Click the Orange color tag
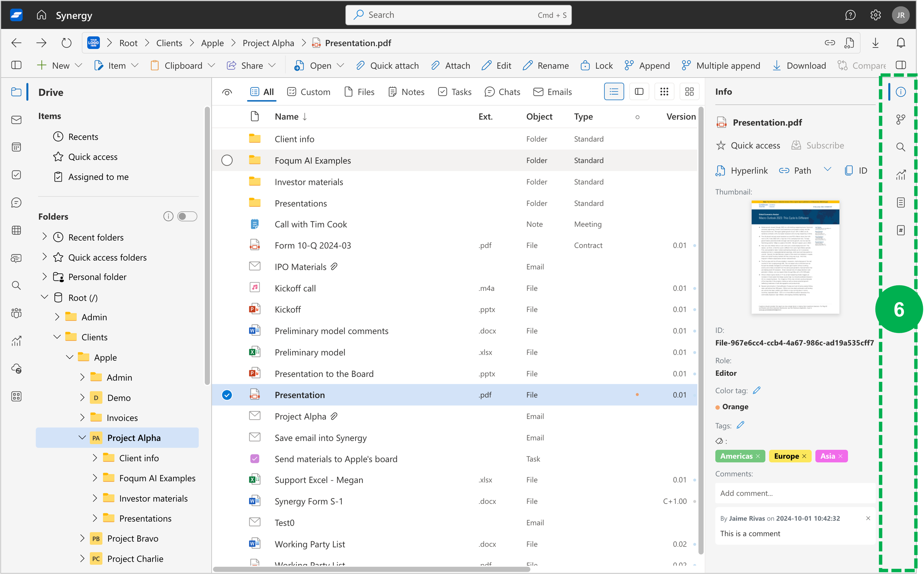Viewport: 924px width, 574px height. coord(732,407)
